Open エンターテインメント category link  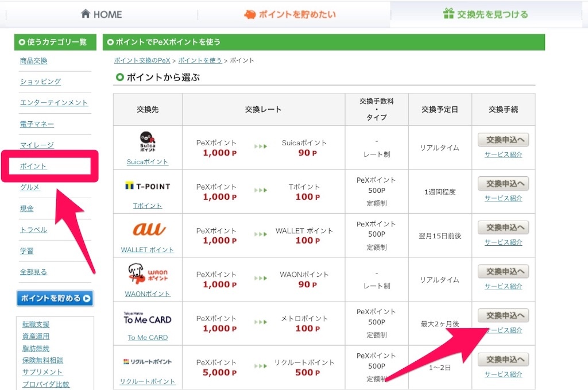pyautogui.click(x=53, y=102)
